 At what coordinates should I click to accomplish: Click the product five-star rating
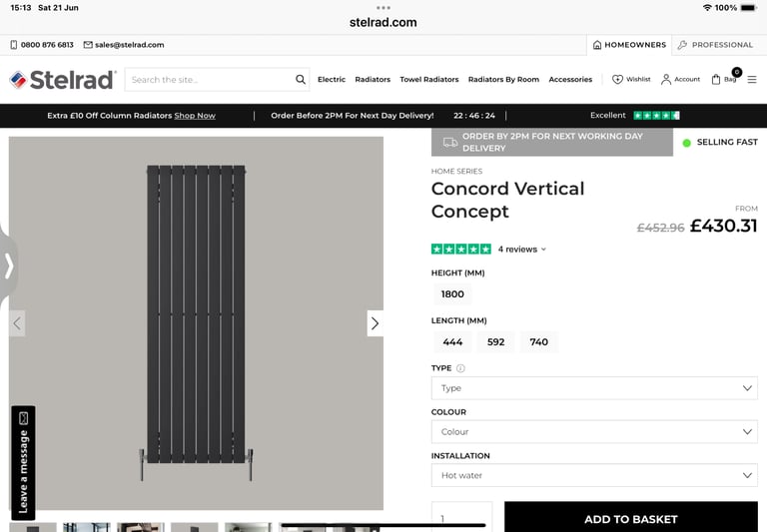coord(460,249)
